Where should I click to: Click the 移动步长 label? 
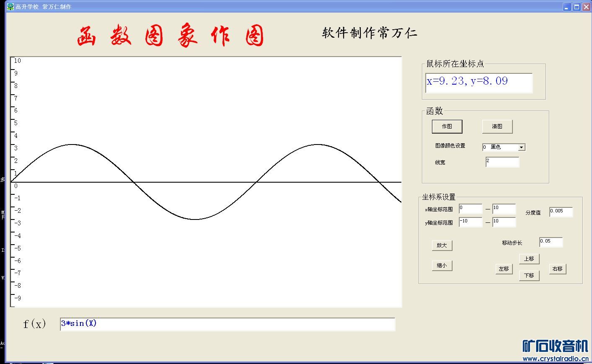tap(512, 243)
